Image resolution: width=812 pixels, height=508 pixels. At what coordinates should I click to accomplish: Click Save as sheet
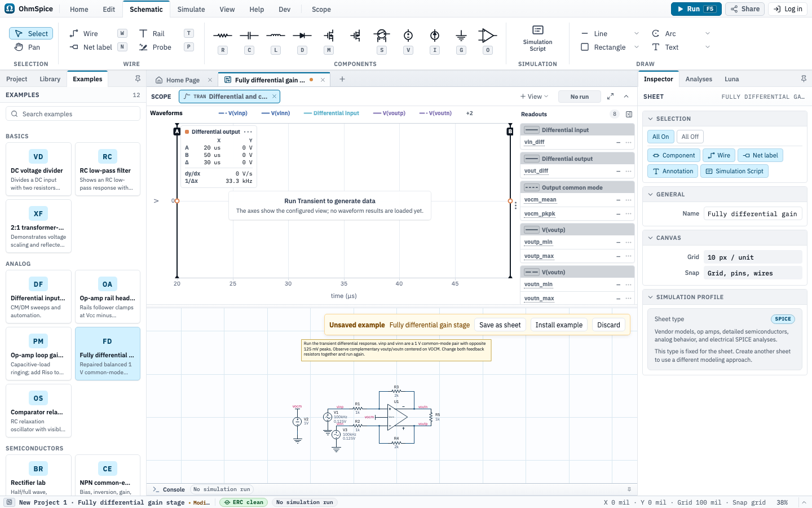(x=500, y=325)
